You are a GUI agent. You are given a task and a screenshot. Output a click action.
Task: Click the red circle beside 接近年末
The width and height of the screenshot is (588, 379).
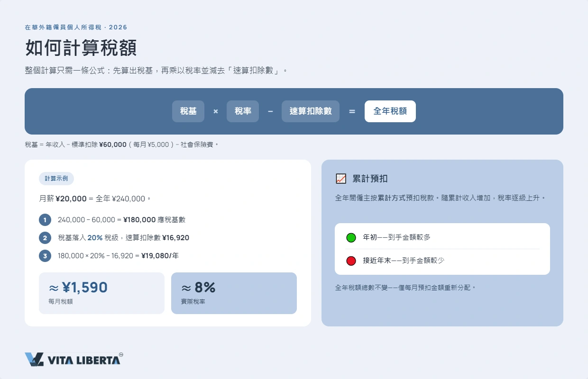[351, 261]
